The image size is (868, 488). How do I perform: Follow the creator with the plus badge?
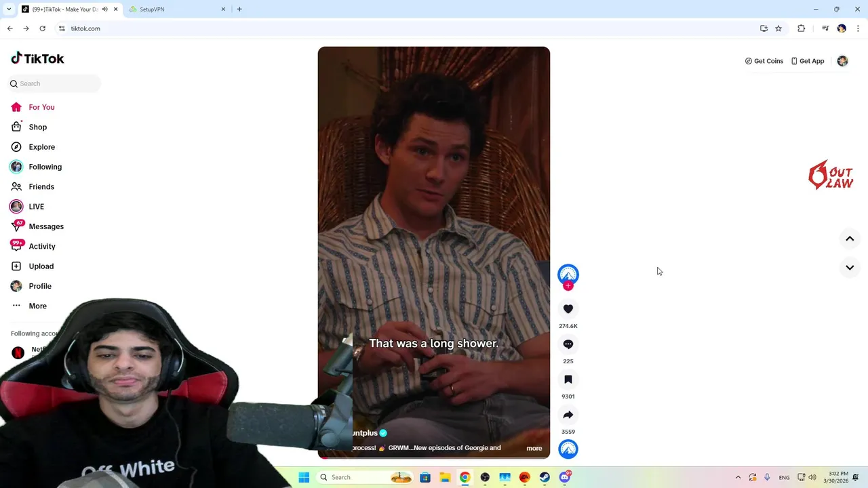pos(568,286)
